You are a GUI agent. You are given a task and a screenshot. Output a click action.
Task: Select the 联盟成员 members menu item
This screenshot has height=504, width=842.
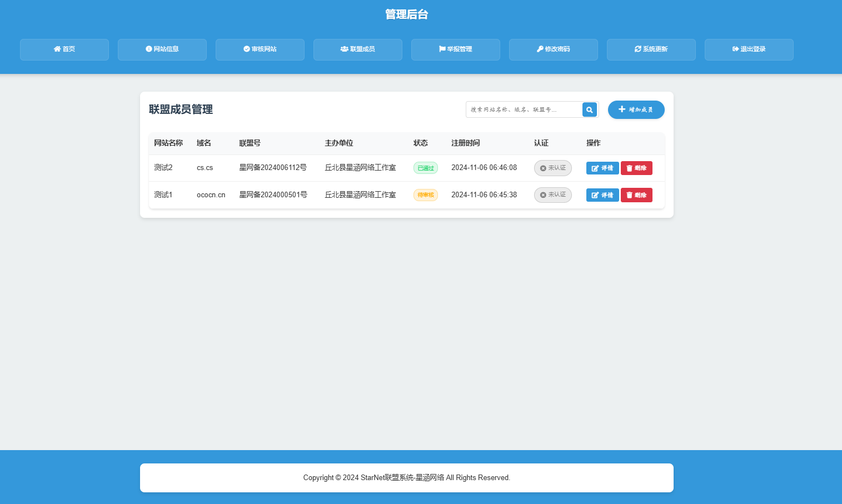[x=358, y=49]
